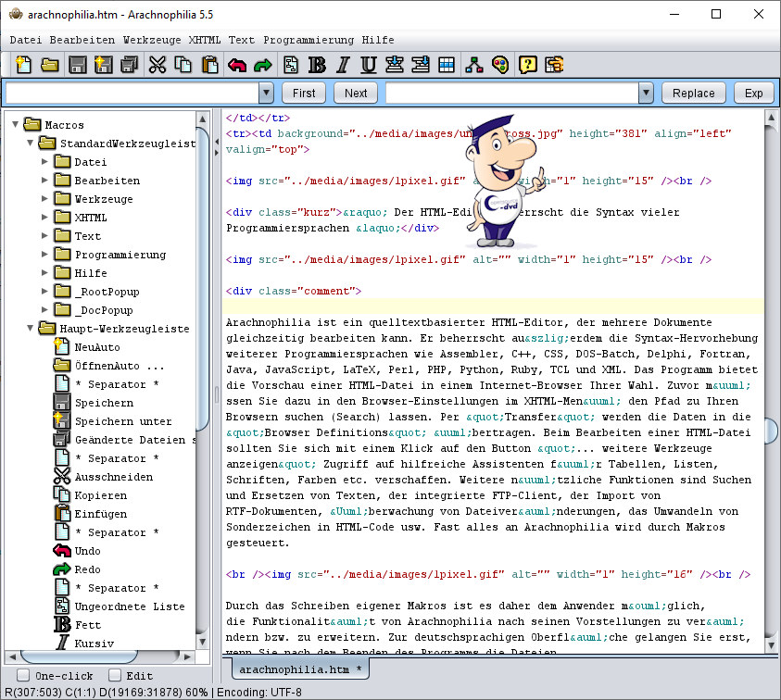Click the yellow Help question mark icon
The height and width of the screenshot is (700, 781).
pos(527,65)
